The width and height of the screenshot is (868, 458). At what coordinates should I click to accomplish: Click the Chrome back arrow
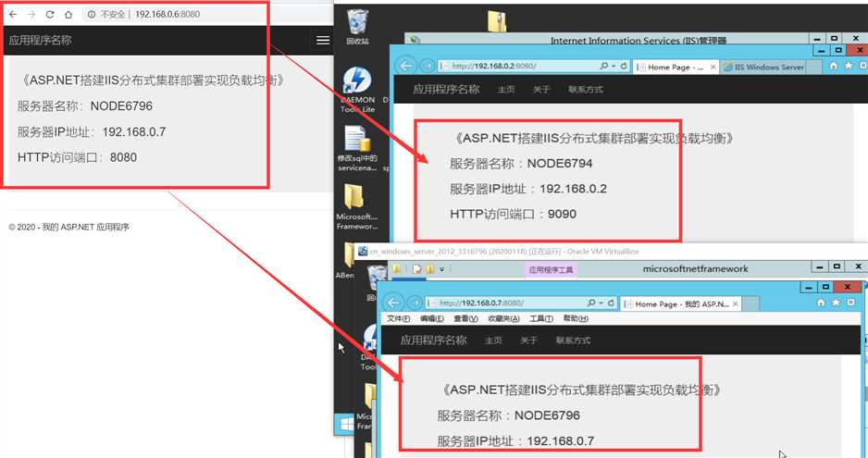click(13, 15)
